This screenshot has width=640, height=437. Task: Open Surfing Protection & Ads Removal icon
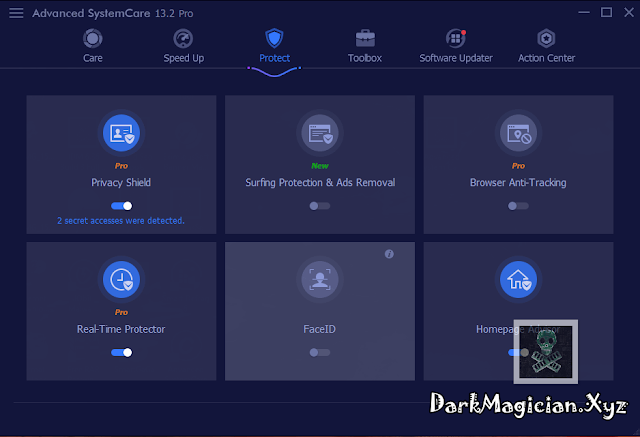coord(320,133)
